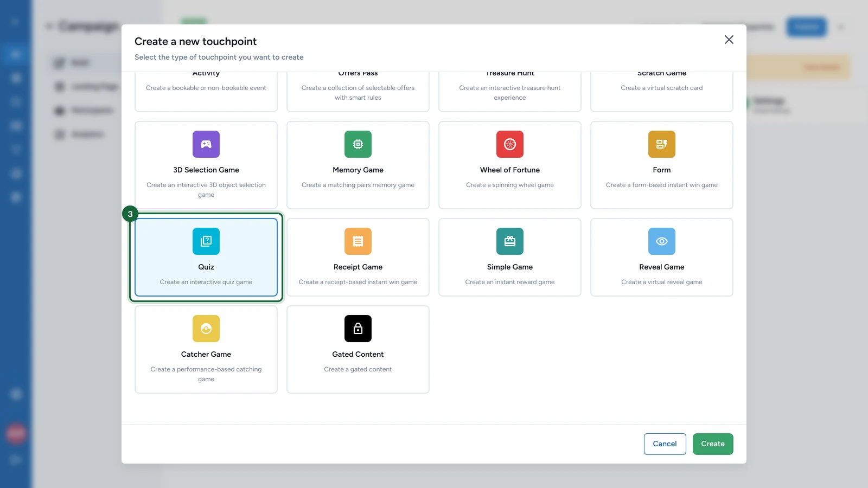Click the yellow Form icon
868x488 pixels.
[662, 144]
